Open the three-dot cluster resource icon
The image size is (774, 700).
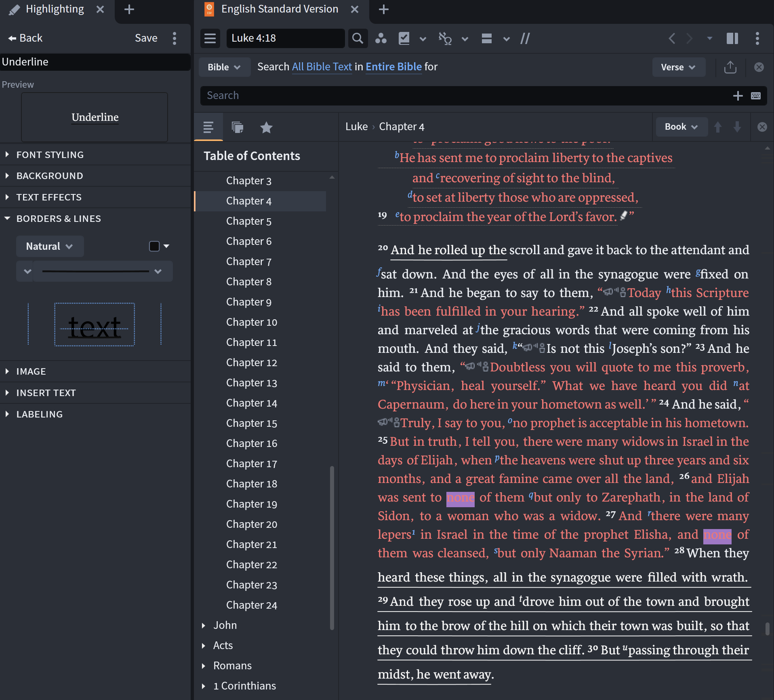(381, 38)
